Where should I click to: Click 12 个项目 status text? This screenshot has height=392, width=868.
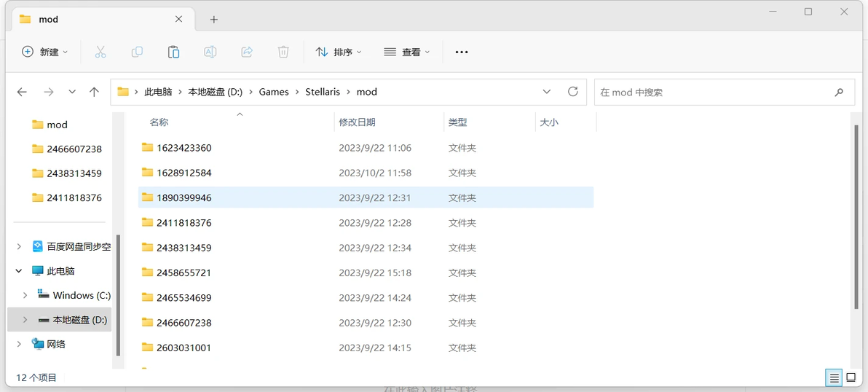tap(36, 377)
